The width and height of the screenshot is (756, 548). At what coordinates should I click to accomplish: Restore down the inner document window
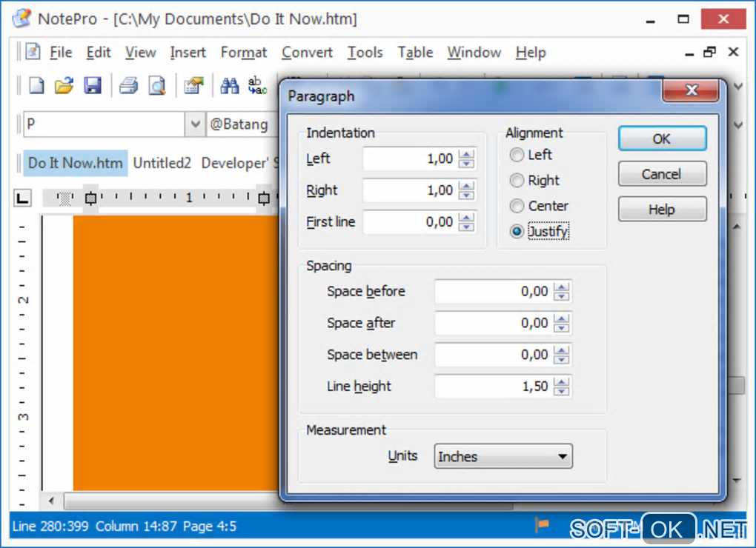[709, 52]
